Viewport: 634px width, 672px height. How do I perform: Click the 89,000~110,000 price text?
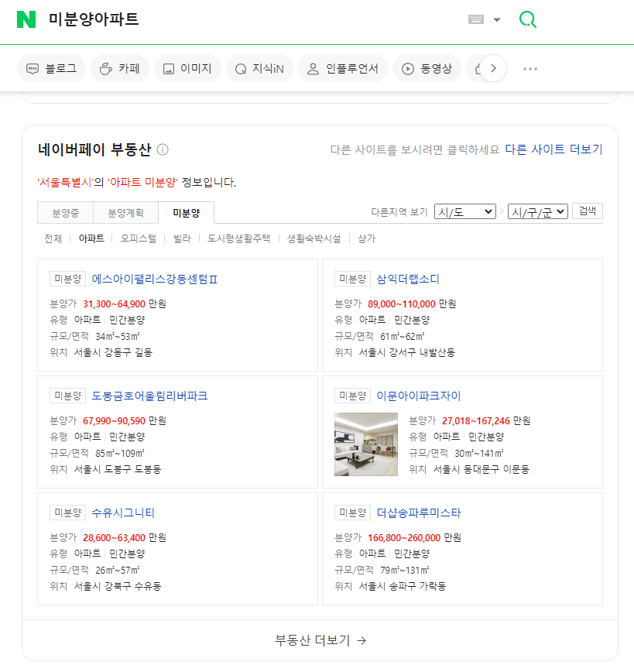(402, 303)
